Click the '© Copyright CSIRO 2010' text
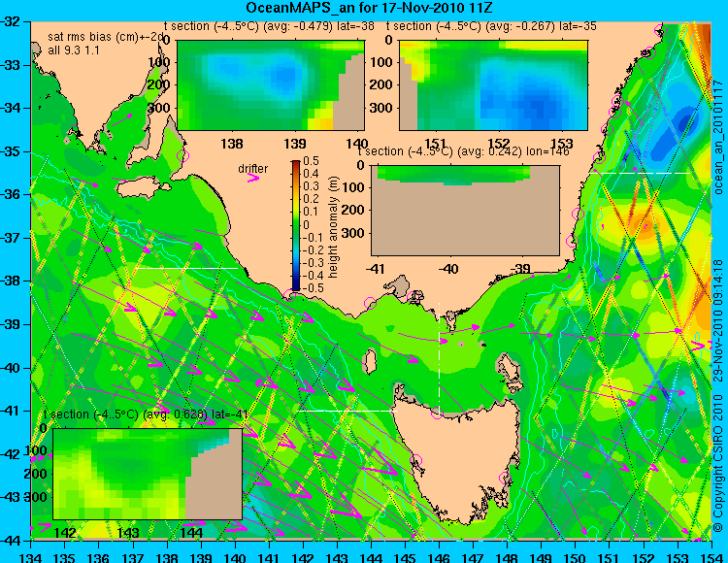The height and width of the screenshot is (563, 728). coord(718,463)
